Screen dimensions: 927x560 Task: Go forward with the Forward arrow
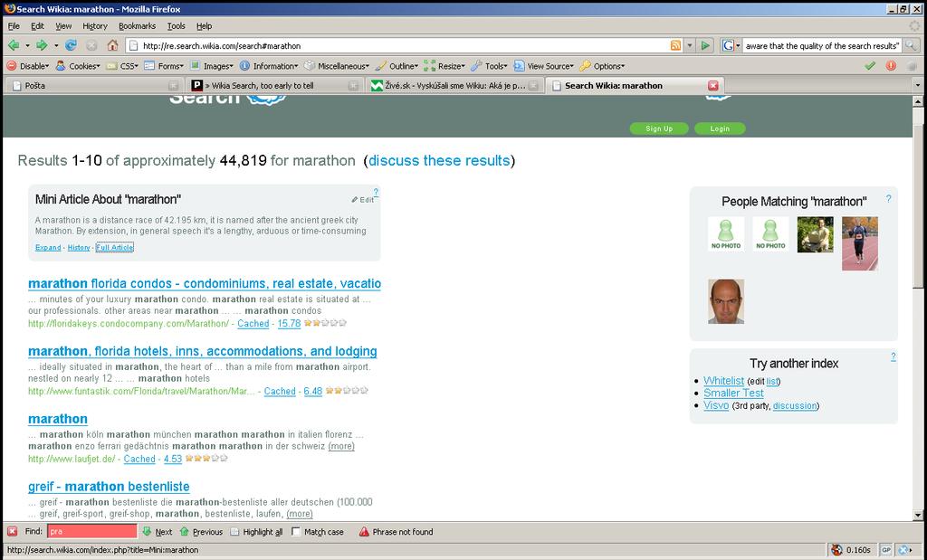point(42,45)
